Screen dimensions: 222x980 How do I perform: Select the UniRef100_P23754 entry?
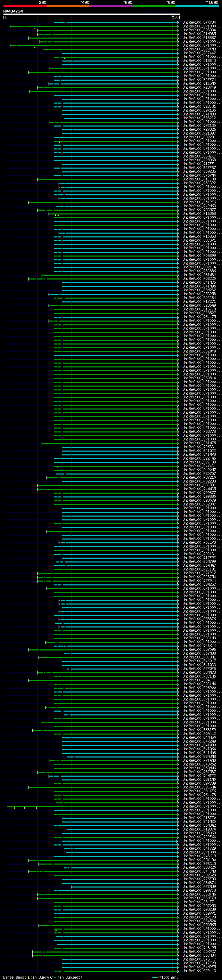click(x=199, y=577)
